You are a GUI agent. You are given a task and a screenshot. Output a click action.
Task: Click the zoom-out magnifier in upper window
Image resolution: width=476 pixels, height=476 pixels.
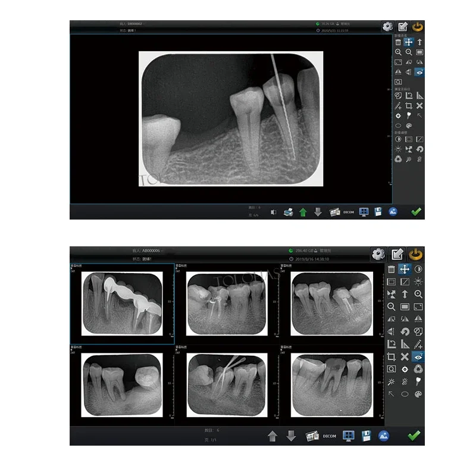click(409, 52)
